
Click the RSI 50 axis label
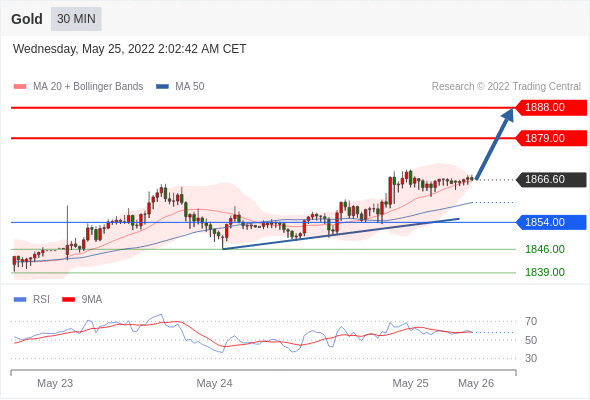531,340
